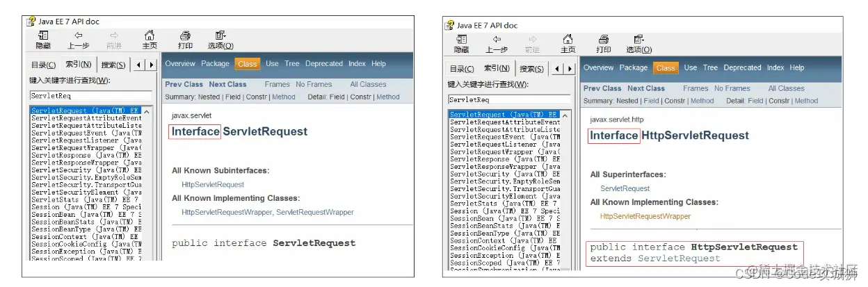Open ServletRequest superinterface link in HttpServletRequest page
Screen dimensions: 868x287
pos(625,188)
